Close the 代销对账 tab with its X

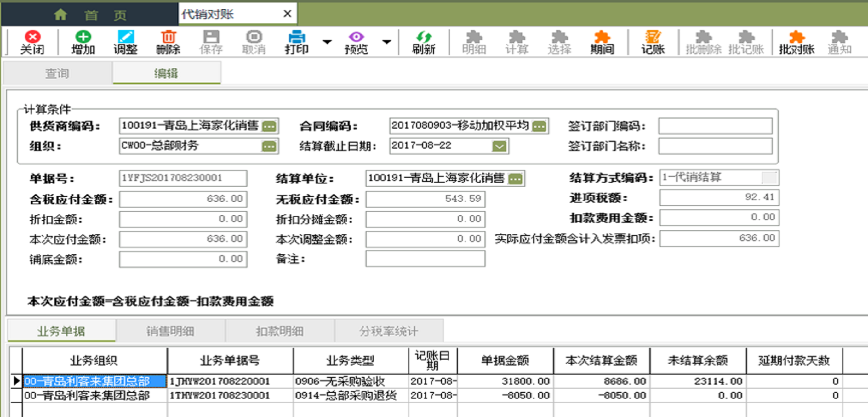pos(287,14)
